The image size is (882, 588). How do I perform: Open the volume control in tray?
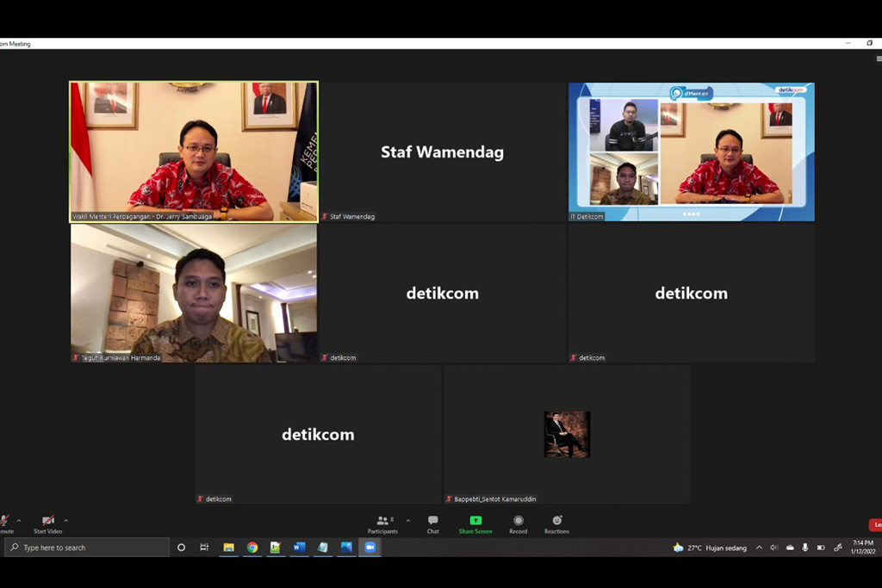tap(774, 548)
